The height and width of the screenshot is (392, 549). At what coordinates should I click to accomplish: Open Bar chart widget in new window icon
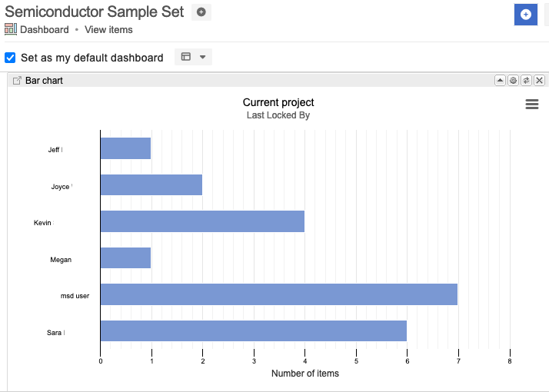17,81
